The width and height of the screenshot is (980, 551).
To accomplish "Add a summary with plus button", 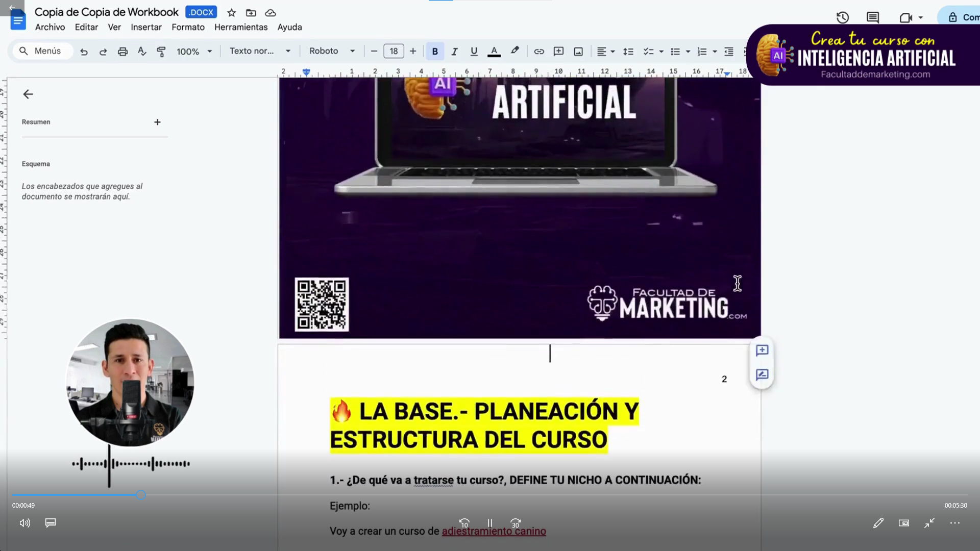I will [157, 122].
